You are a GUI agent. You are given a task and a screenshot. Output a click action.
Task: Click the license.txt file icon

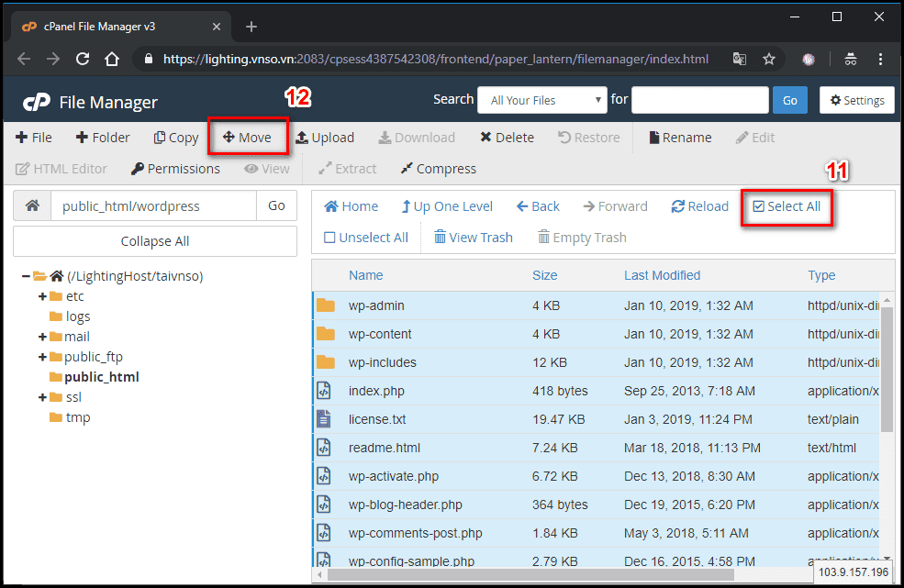pos(324,419)
